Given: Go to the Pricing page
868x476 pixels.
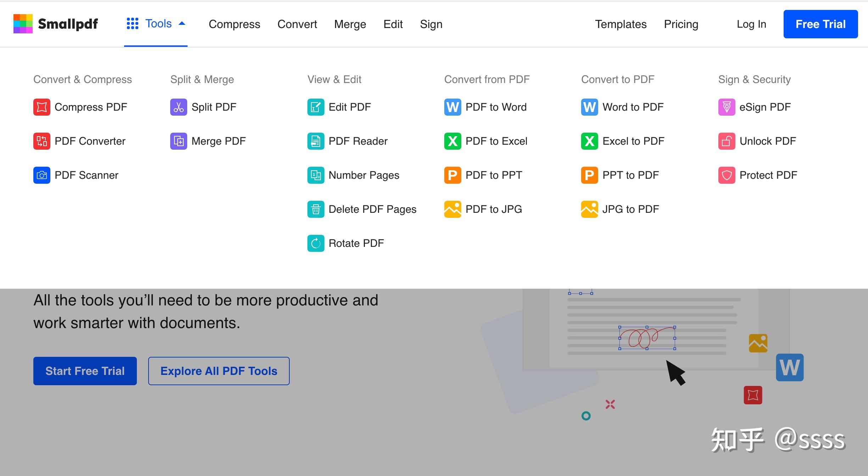Looking at the screenshot, I should (681, 24).
